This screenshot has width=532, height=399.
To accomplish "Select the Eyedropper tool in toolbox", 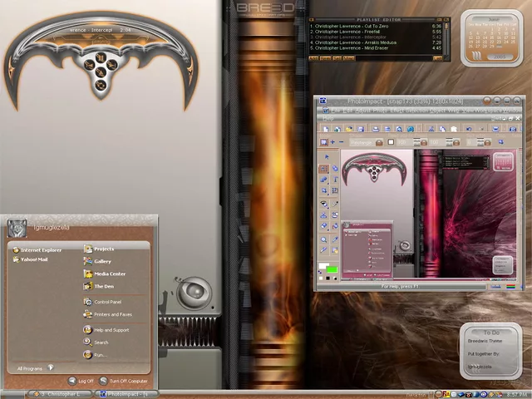I will (x=335, y=239).
